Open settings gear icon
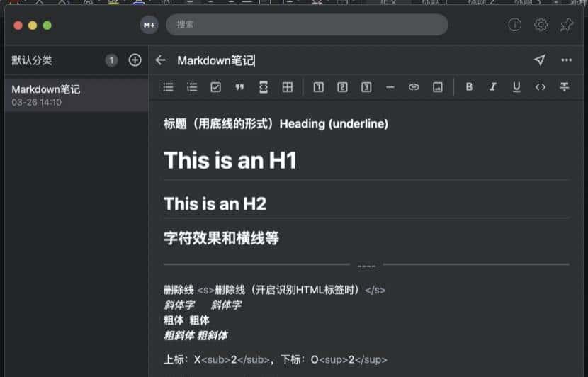Image resolution: width=588 pixels, height=377 pixels. point(541,25)
